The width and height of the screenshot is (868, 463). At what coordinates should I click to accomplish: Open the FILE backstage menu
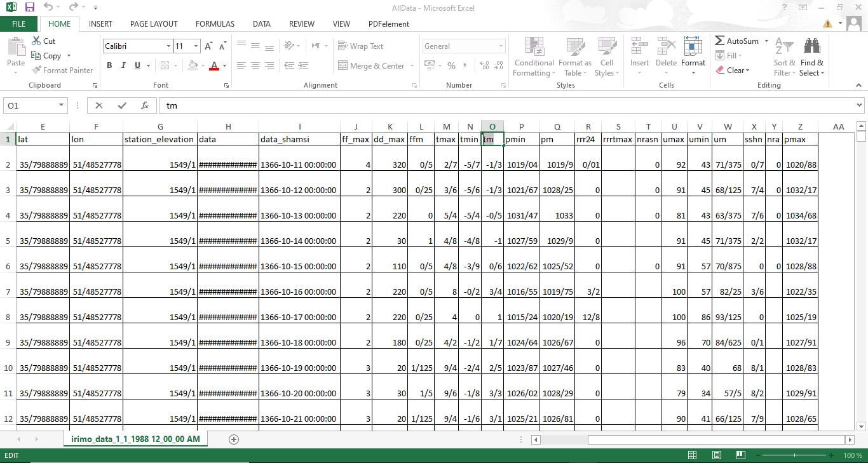[19, 24]
